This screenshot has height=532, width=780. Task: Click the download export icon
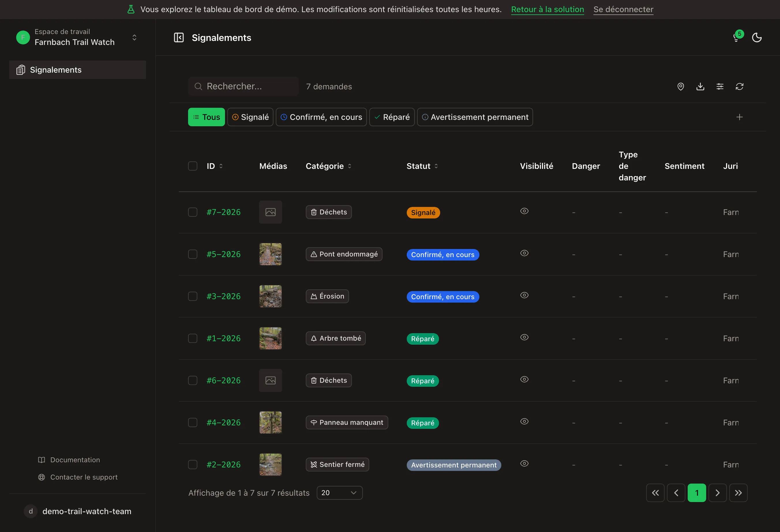(700, 86)
